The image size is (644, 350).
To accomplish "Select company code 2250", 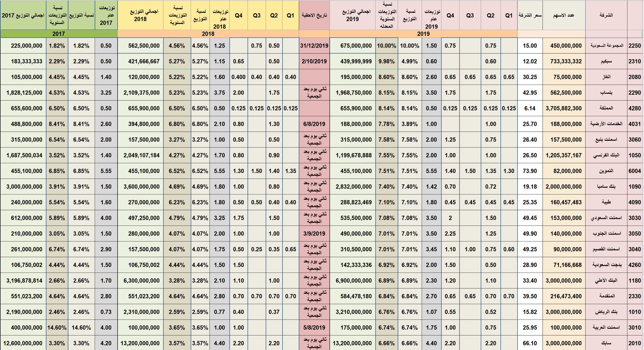I will tap(635, 46).
